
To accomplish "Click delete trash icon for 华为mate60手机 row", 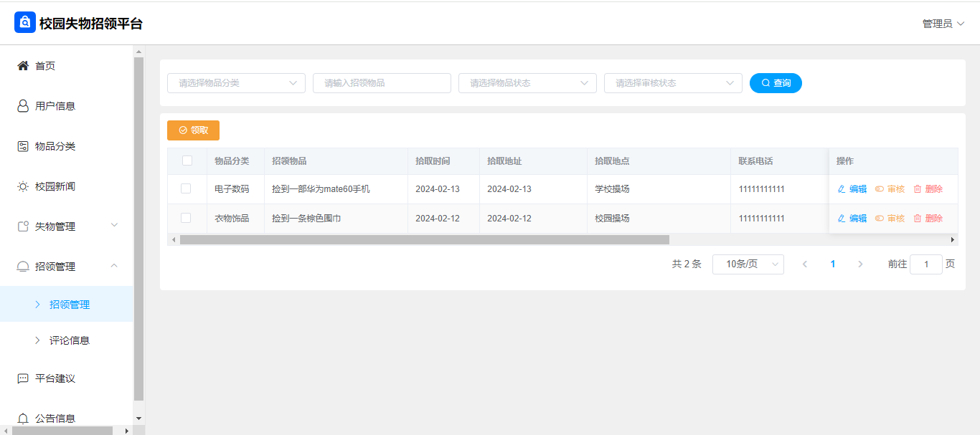I will coord(918,189).
